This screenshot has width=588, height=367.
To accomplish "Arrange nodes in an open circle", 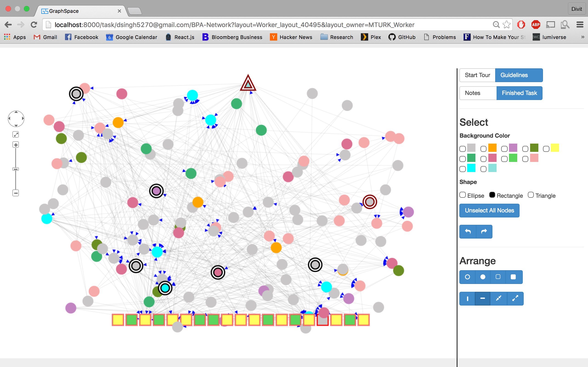I will [467, 277].
